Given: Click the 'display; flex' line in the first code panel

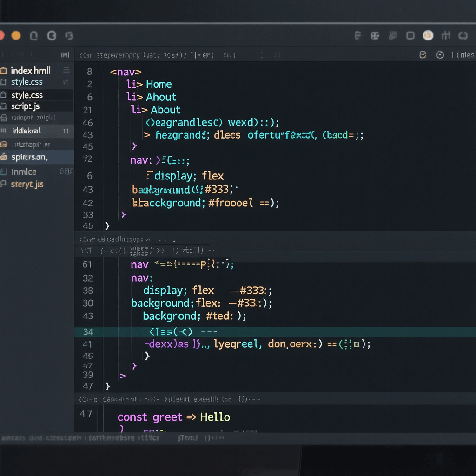Looking at the screenshot, I should (x=185, y=176).
